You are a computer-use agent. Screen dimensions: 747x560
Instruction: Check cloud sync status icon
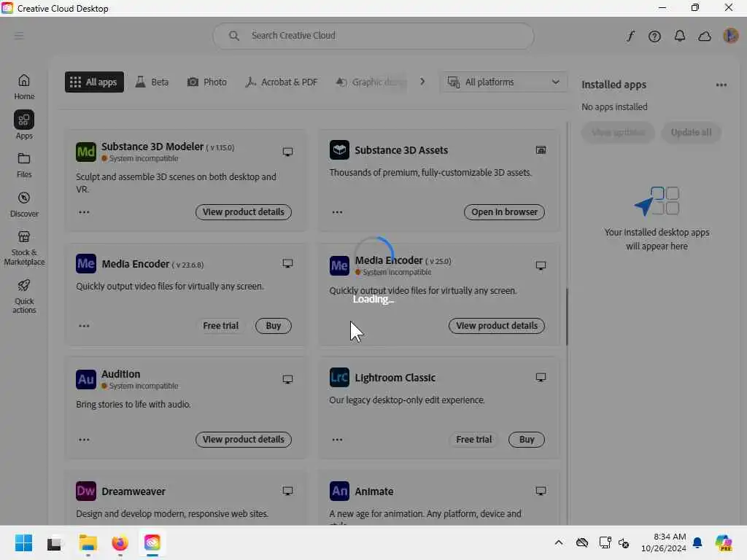point(705,36)
